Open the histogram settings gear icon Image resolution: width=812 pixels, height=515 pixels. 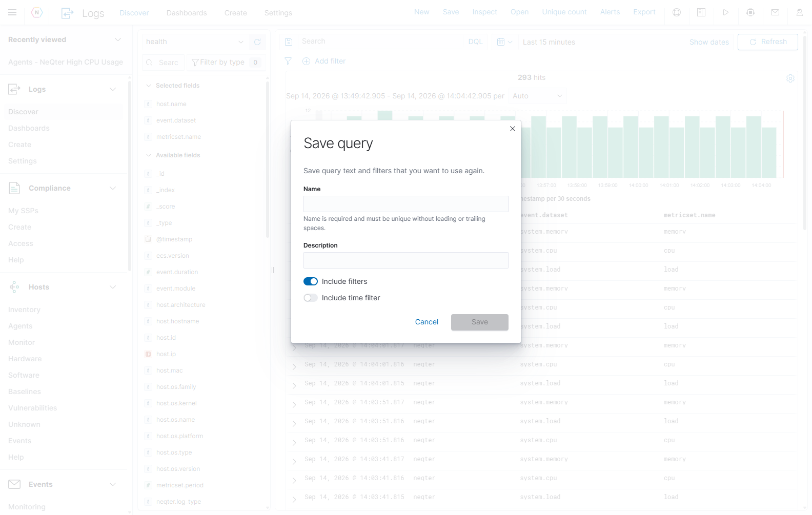pos(790,78)
